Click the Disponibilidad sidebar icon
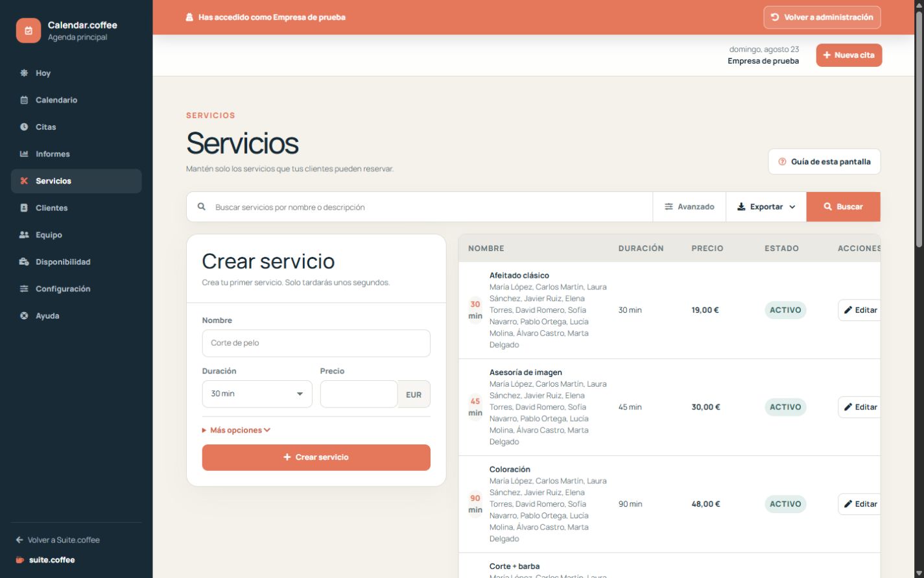The image size is (924, 578). pos(24,262)
